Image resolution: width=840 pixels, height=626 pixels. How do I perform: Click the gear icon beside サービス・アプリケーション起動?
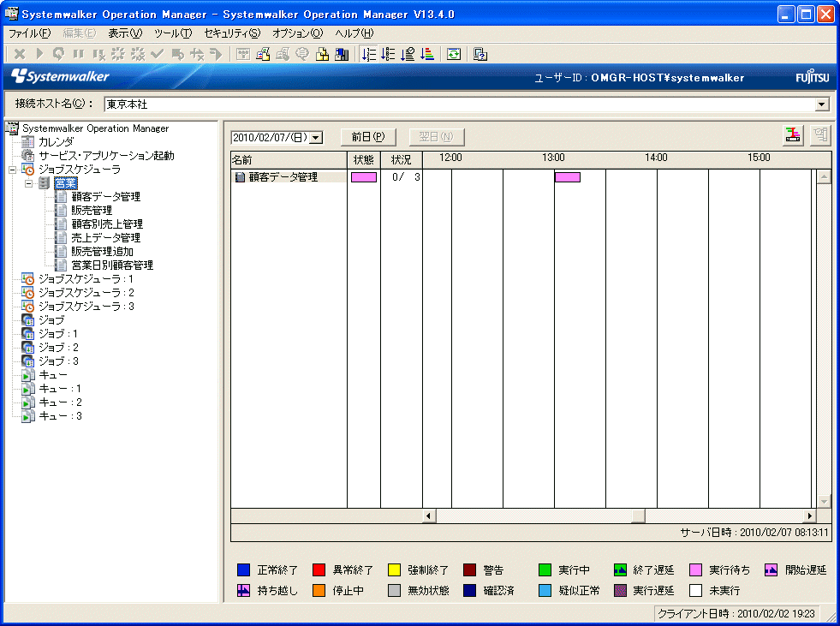click(x=28, y=155)
